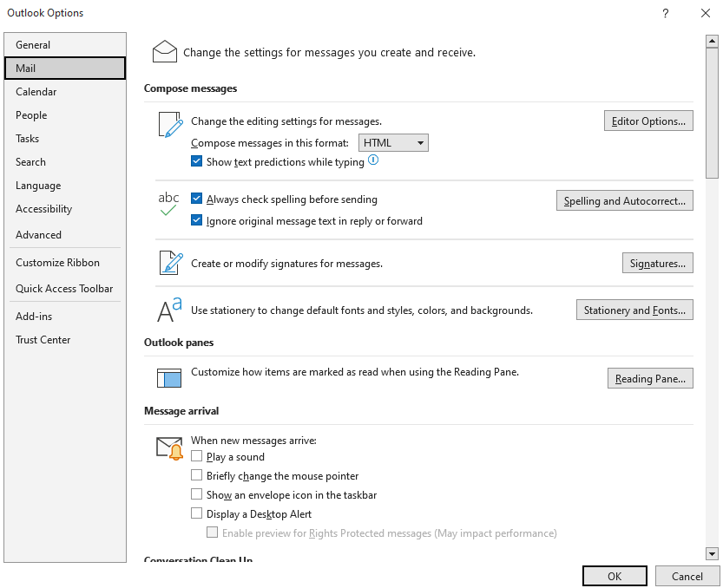Open Spelling and Autocorrect settings
This screenshot has width=723, height=588.
pyautogui.click(x=624, y=200)
